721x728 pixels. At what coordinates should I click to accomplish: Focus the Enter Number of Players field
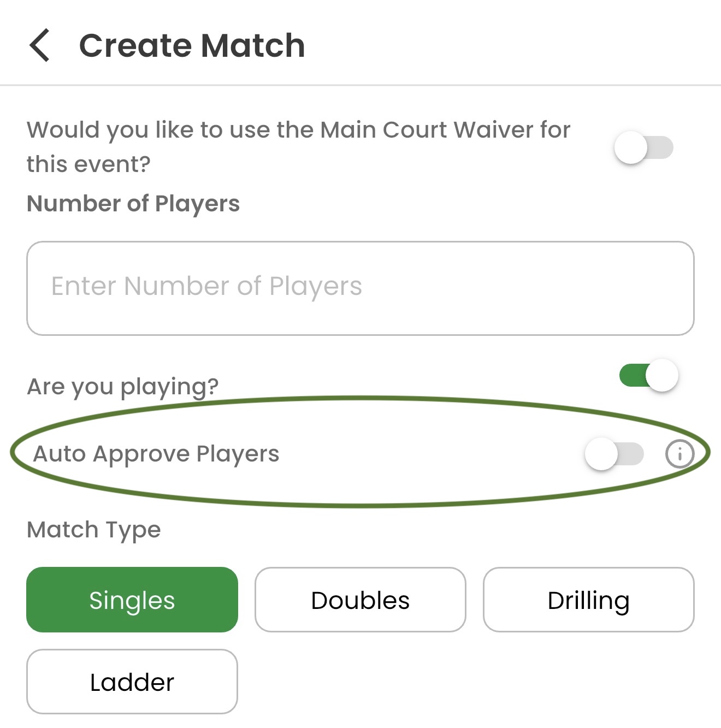coord(361,288)
